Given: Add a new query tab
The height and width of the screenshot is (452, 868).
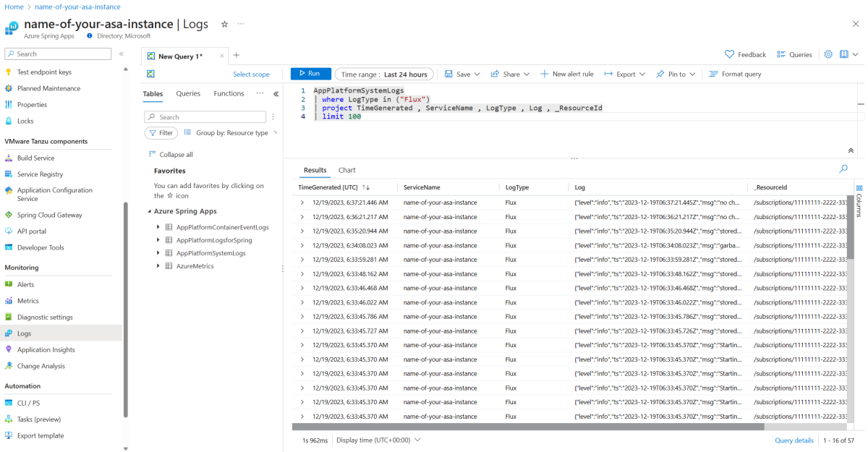Looking at the screenshot, I should [236, 56].
